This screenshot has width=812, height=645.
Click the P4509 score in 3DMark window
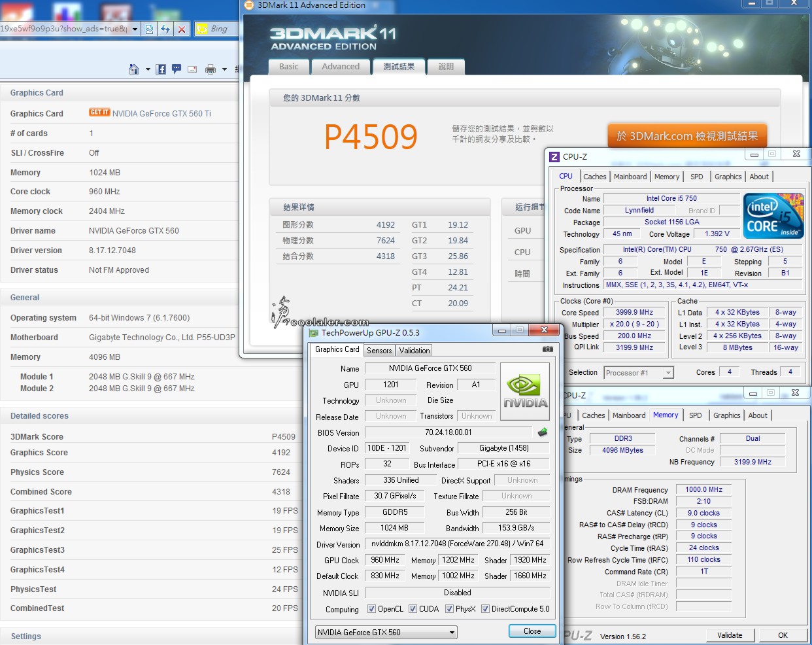coord(371,137)
